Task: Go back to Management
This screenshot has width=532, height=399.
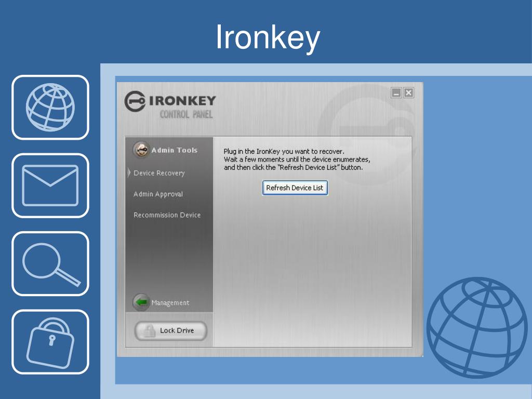Action: [x=170, y=303]
